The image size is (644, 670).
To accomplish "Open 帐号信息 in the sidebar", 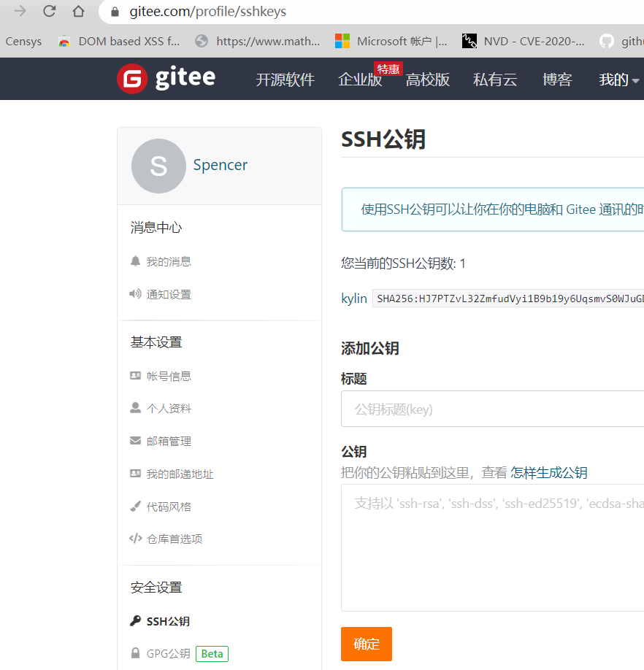I will point(169,376).
